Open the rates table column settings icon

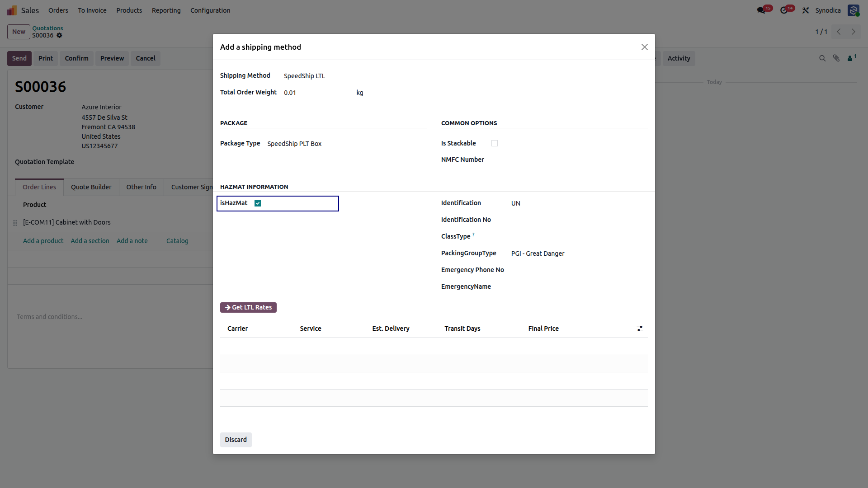point(640,328)
